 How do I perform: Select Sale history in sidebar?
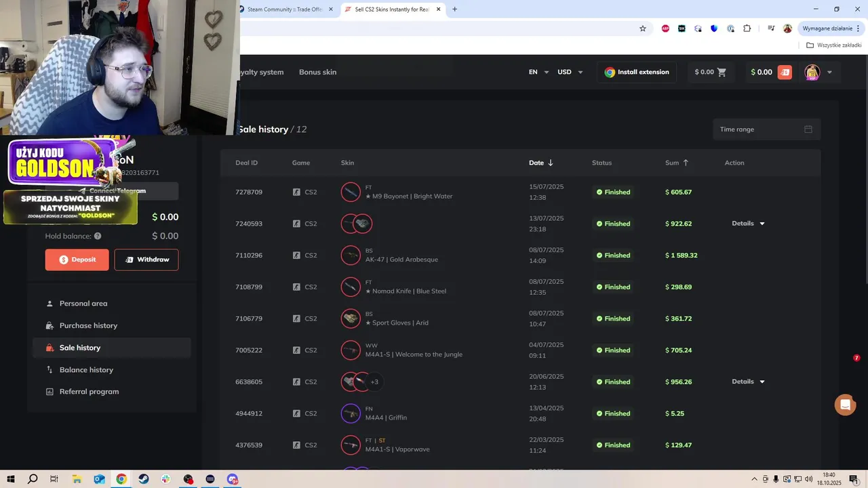pyautogui.click(x=112, y=348)
